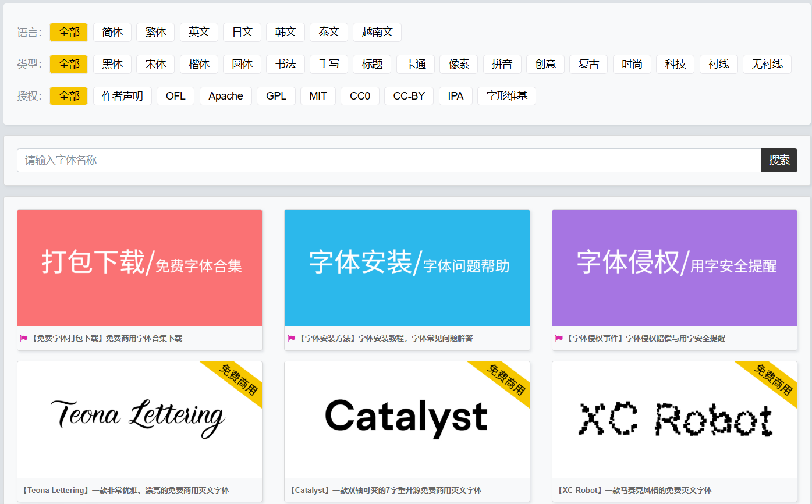Select 黑体 font type
Image resolution: width=812 pixels, height=504 pixels.
(112, 64)
